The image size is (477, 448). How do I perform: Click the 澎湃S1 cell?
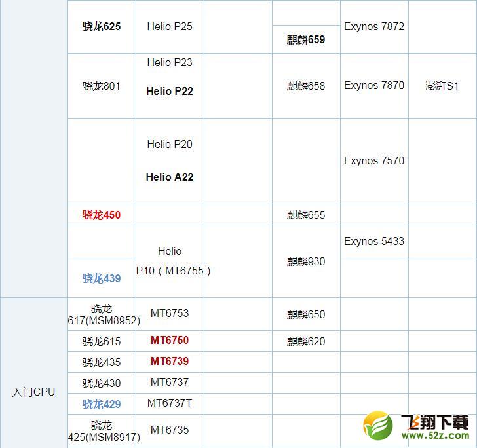(442, 86)
